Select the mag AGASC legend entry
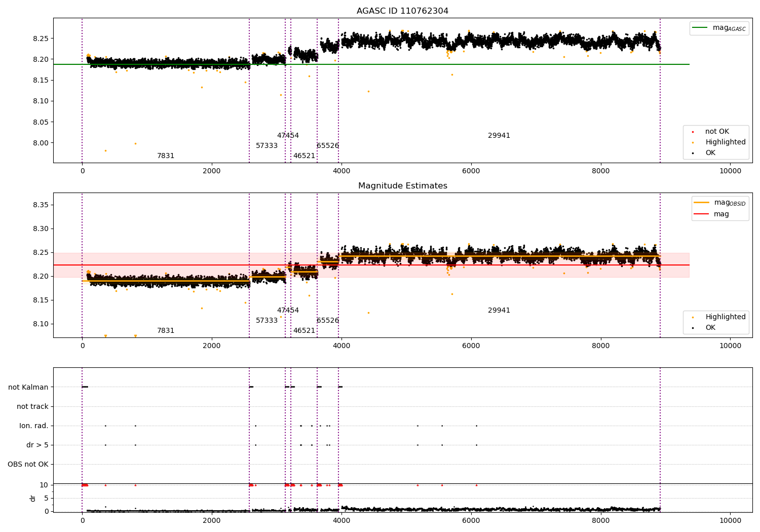760x532 pixels. [x=719, y=28]
